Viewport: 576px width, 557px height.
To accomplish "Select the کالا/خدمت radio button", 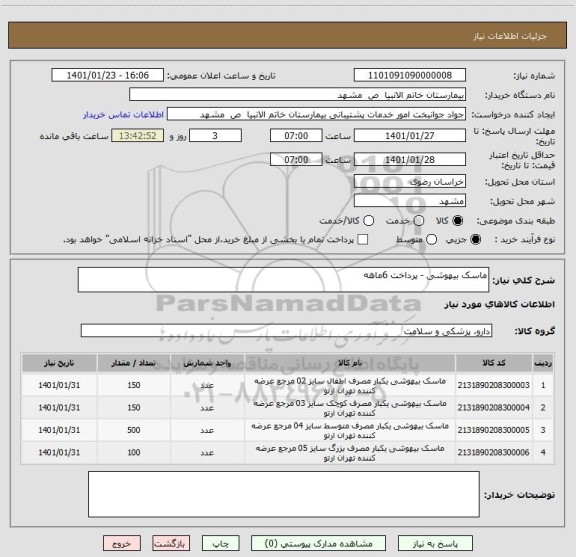I will (x=368, y=220).
